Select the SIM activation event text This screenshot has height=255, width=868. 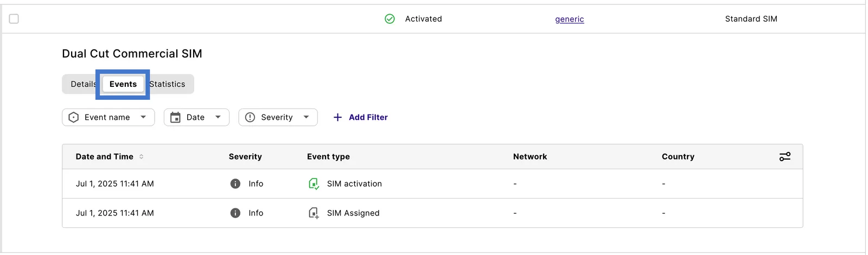(x=354, y=184)
